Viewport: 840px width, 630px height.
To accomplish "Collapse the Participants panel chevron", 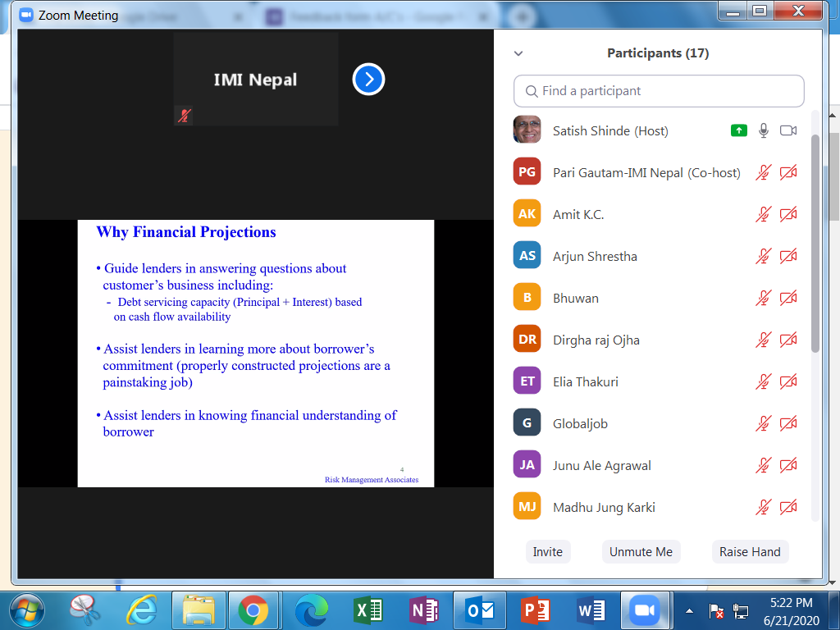I will [x=518, y=53].
